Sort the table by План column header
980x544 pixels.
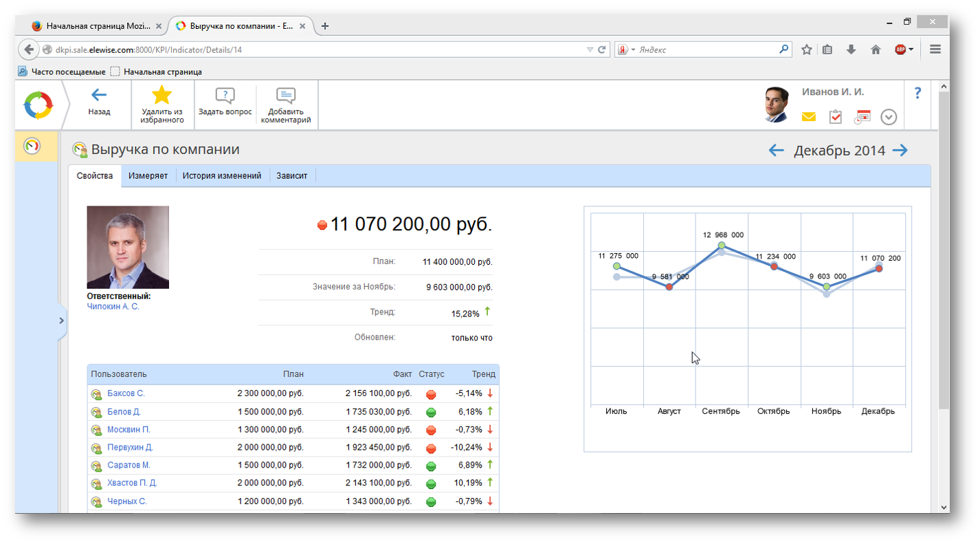click(293, 374)
